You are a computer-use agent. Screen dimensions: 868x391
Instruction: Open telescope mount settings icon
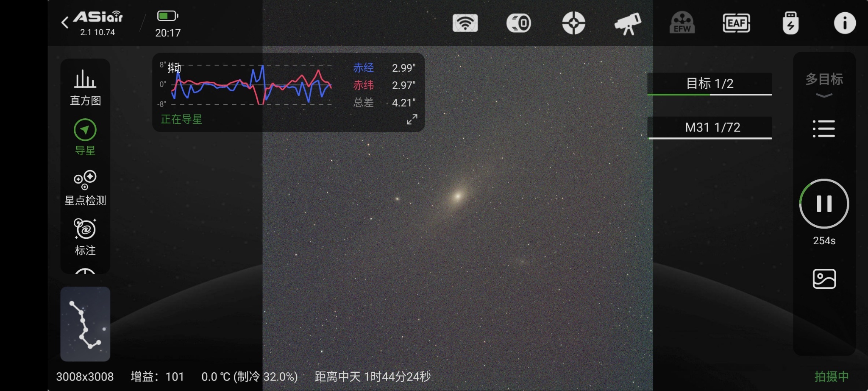pos(628,23)
